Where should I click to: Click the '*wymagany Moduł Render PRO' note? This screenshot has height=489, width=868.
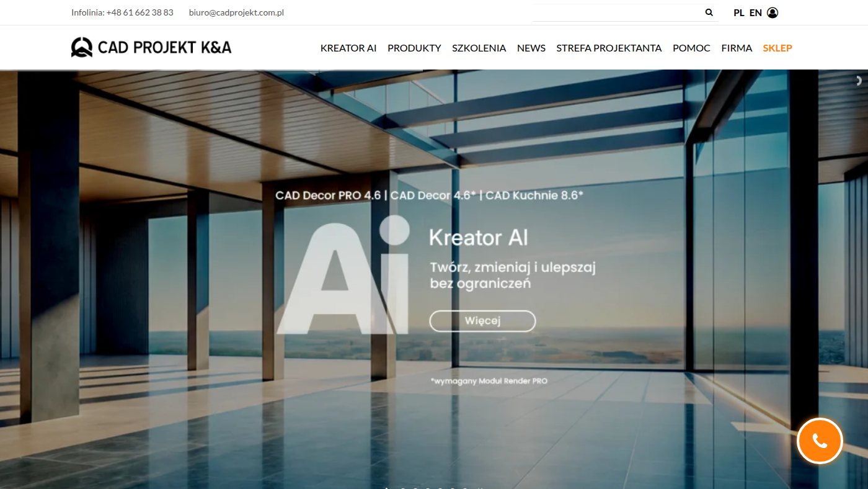[489, 381]
